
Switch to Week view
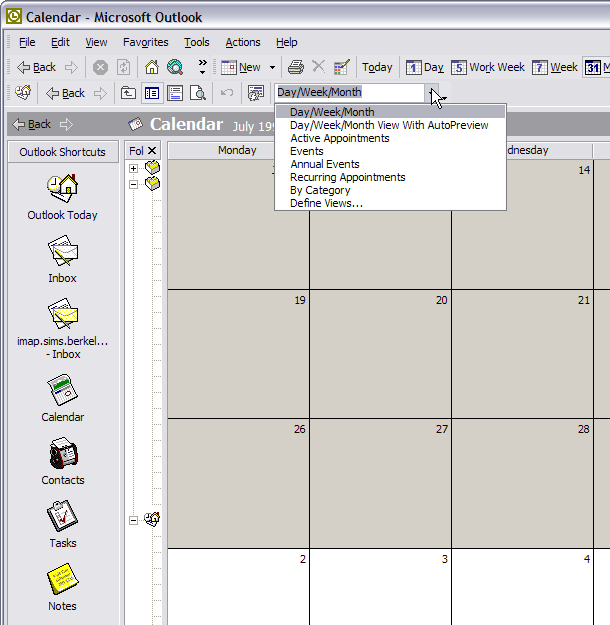[555, 67]
